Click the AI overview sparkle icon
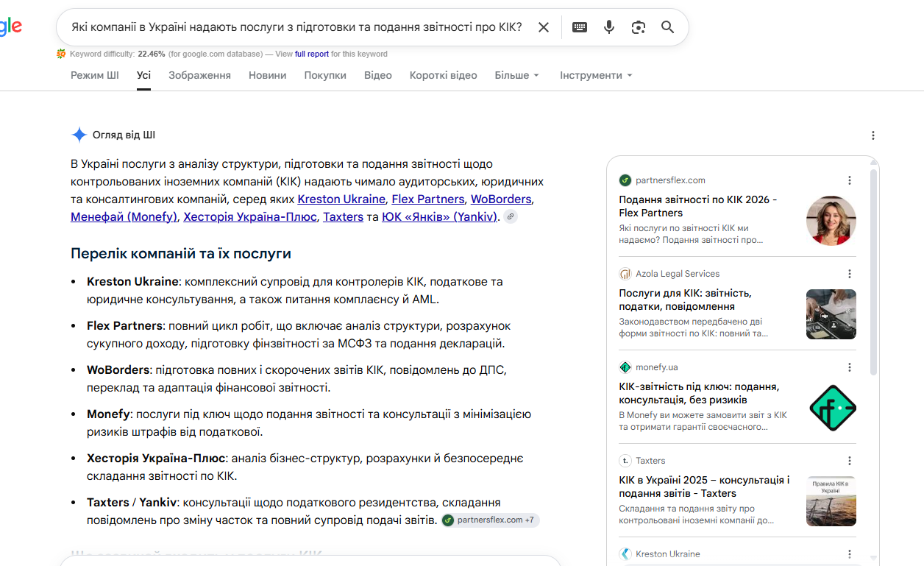 pyautogui.click(x=79, y=135)
